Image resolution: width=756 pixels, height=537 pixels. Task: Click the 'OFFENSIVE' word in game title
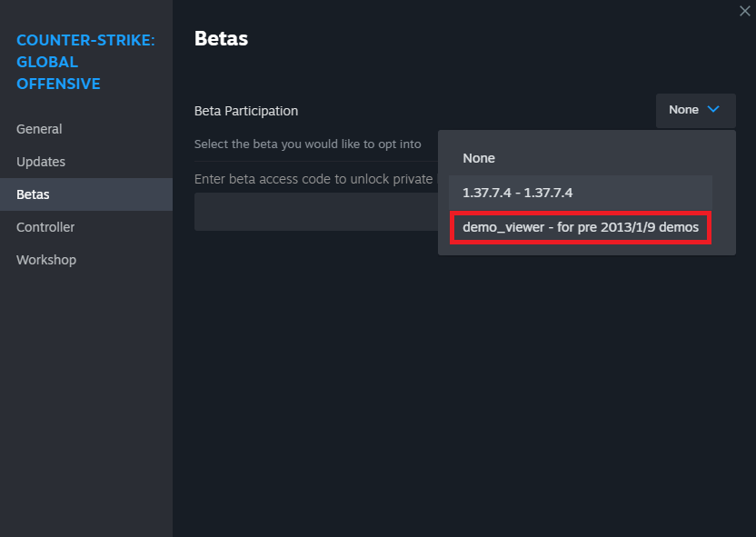point(58,85)
